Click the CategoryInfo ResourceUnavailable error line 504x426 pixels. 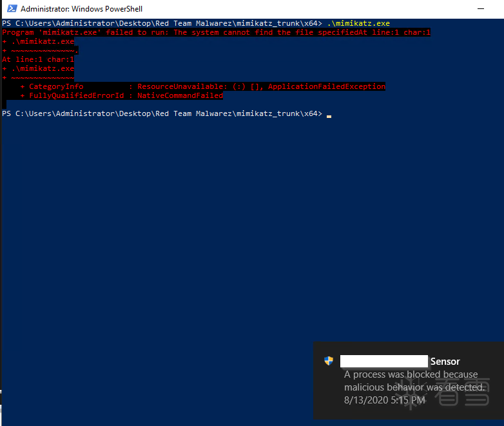(202, 86)
